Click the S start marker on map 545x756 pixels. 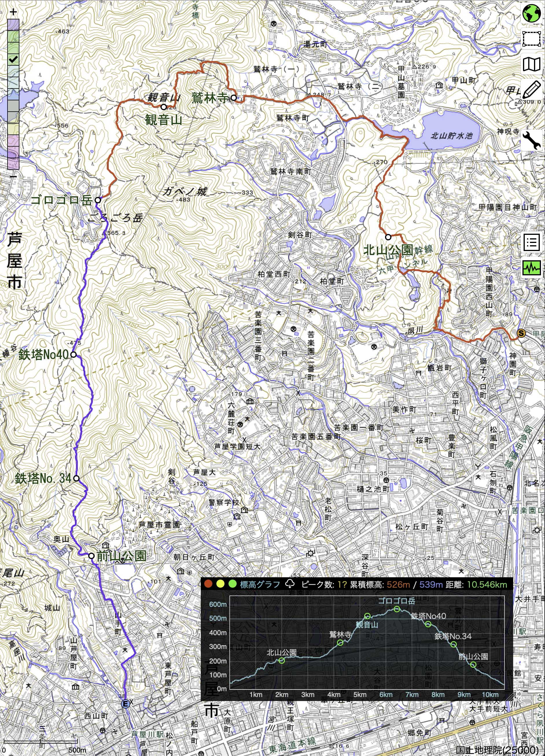521,333
